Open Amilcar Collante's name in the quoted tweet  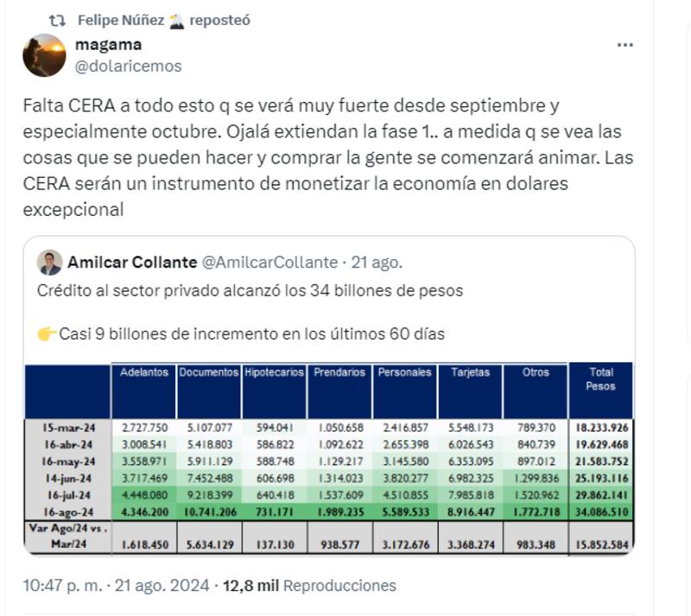coord(131,263)
